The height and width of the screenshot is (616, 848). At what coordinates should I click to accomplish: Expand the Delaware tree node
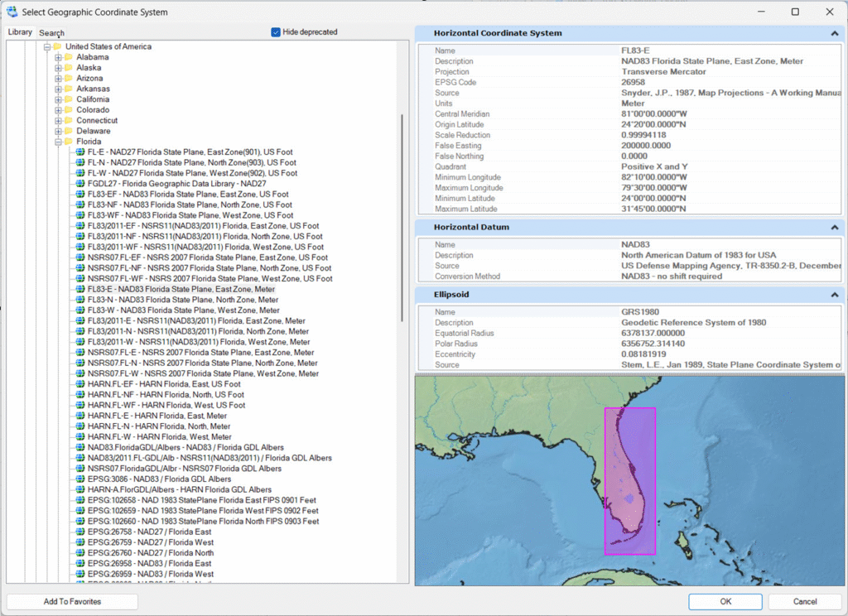[x=59, y=132]
